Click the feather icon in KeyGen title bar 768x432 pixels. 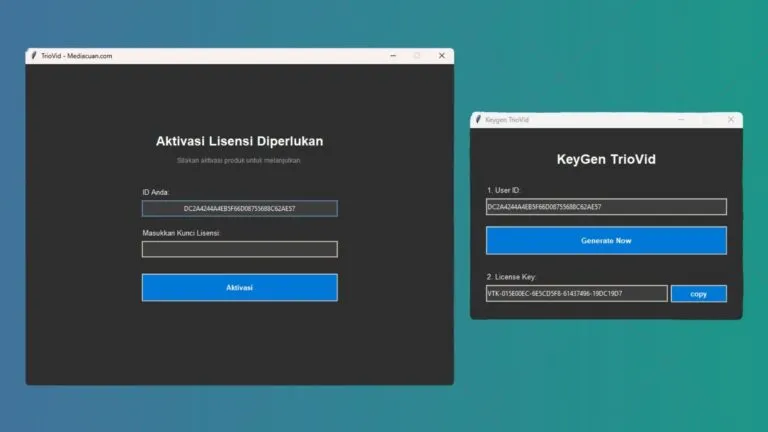tap(478, 120)
